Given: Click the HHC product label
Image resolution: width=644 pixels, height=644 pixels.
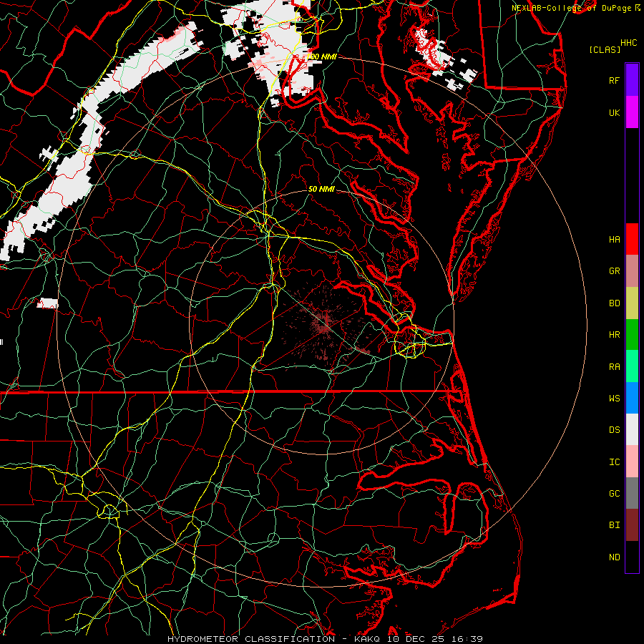Looking at the screenshot, I should [629, 43].
